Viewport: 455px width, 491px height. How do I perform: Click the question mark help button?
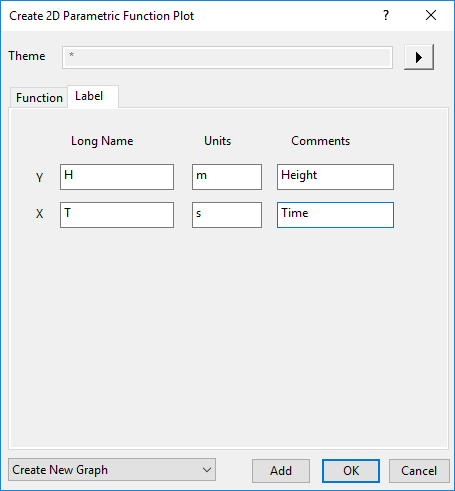386,15
